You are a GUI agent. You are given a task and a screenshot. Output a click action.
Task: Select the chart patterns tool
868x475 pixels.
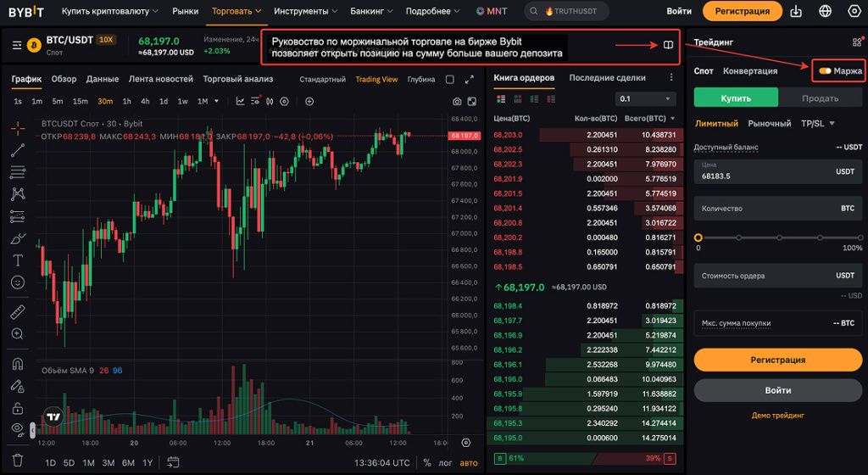pos(18,193)
